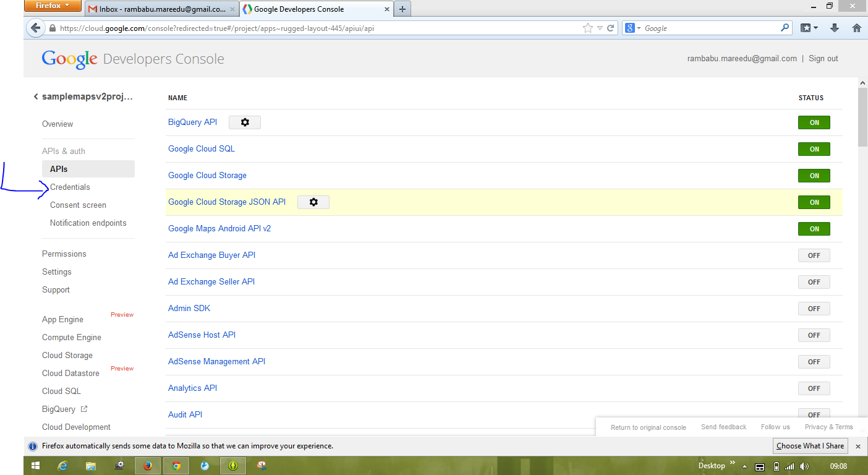The height and width of the screenshot is (475, 868).
Task: Open the address bar history dropdown arrow
Action: [x=600, y=28]
